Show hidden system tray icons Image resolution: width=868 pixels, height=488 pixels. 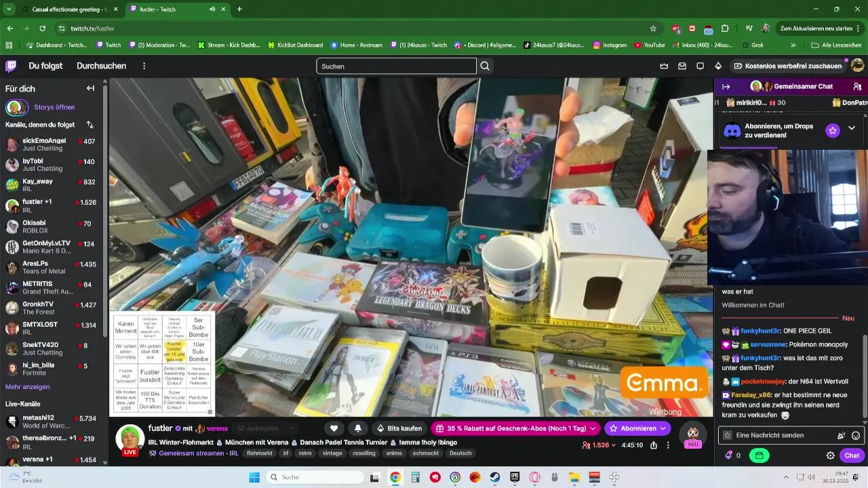[x=786, y=477]
